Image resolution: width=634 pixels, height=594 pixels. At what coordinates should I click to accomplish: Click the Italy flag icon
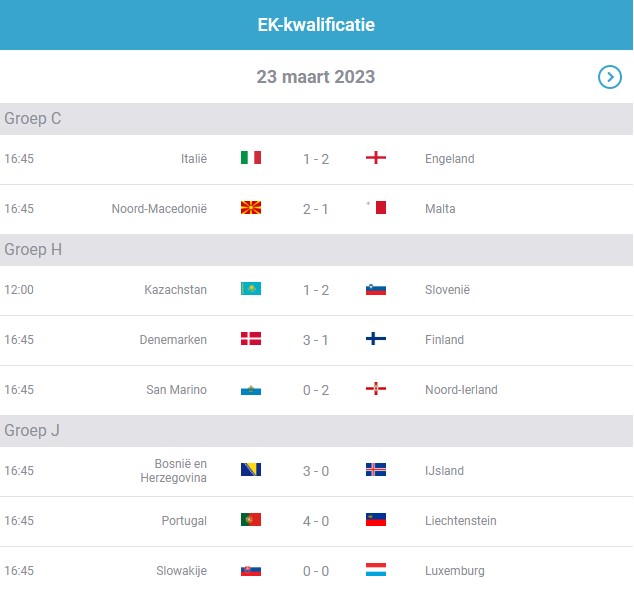(251, 157)
